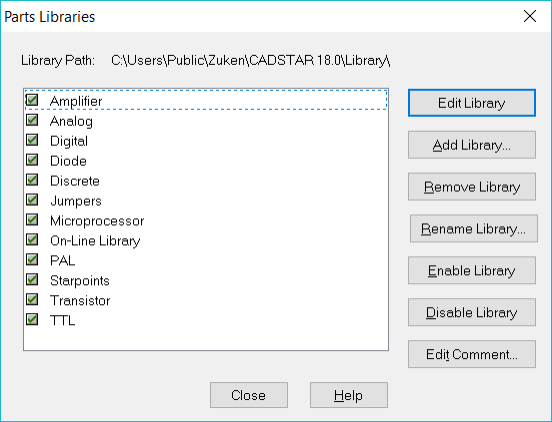The width and height of the screenshot is (552, 422).
Task: Select the Jumpers library entry
Action: point(76,201)
